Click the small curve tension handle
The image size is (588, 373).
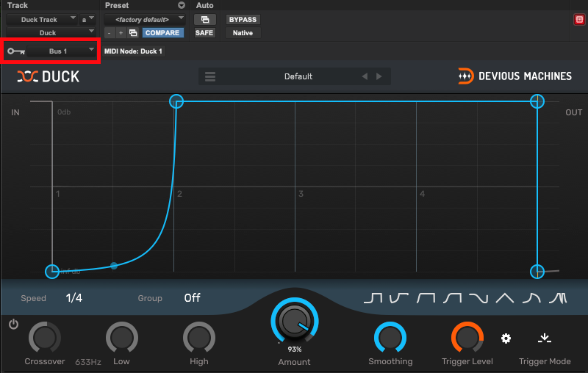(x=114, y=266)
